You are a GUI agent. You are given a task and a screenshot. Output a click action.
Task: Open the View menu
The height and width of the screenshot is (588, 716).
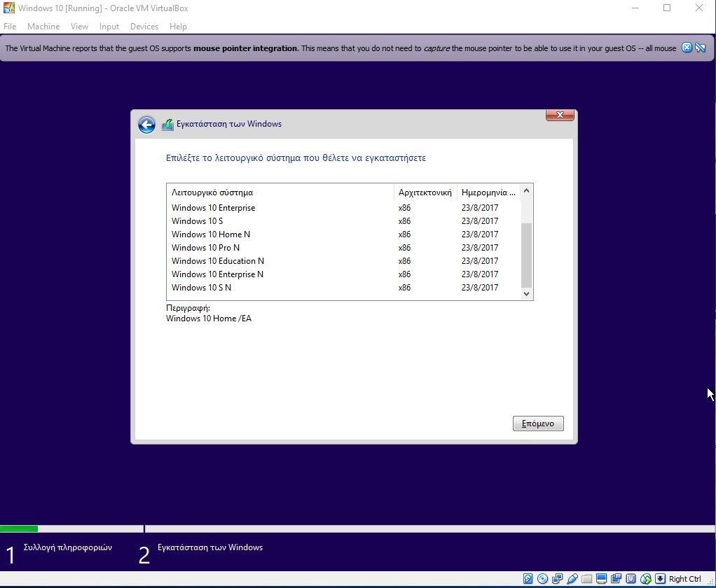79,27
